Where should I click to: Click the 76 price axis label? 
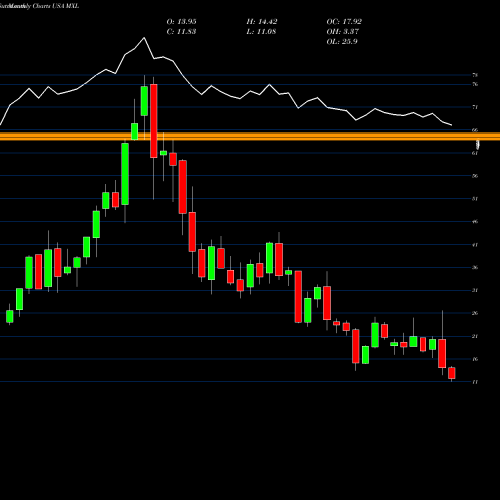[475, 84]
